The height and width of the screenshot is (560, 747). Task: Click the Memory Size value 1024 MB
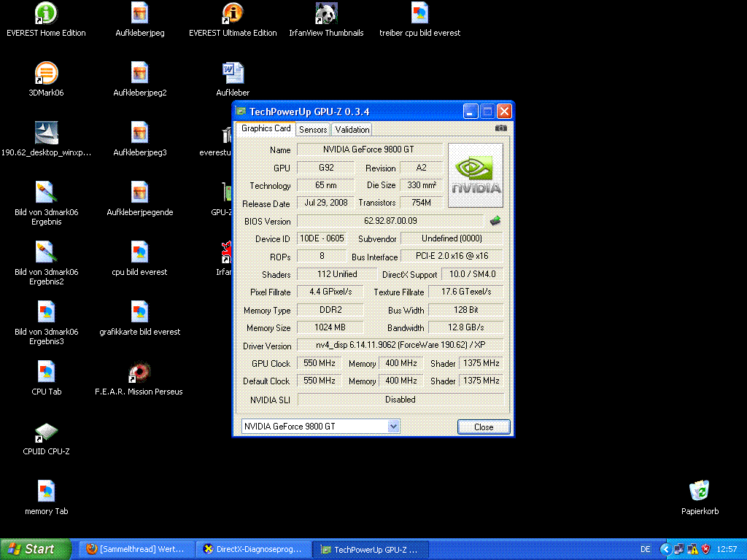[x=330, y=327]
